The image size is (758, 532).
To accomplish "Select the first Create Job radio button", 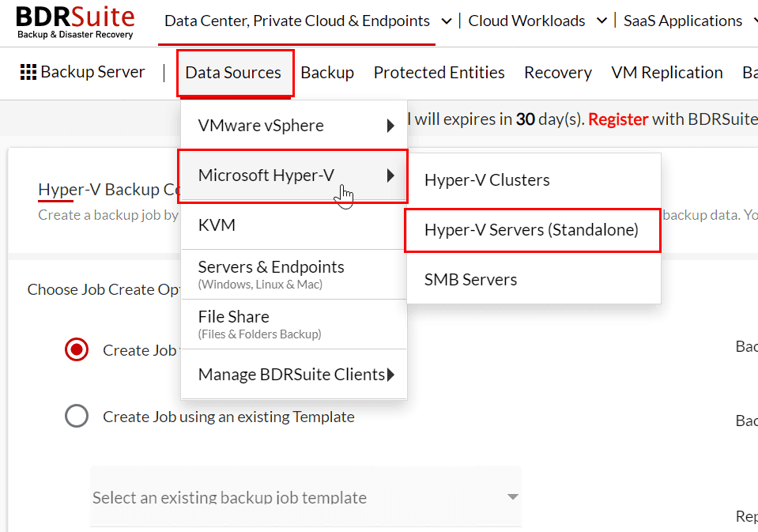I will (77, 349).
